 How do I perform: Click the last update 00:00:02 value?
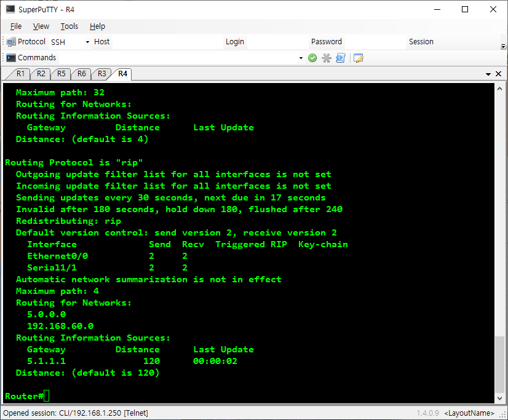point(215,361)
